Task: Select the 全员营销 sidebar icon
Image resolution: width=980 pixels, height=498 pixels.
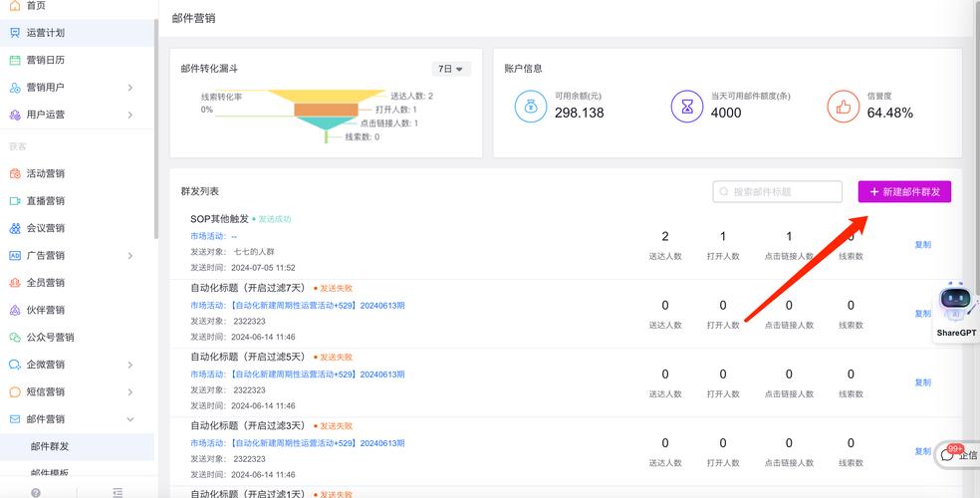Action: click(x=15, y=283)
